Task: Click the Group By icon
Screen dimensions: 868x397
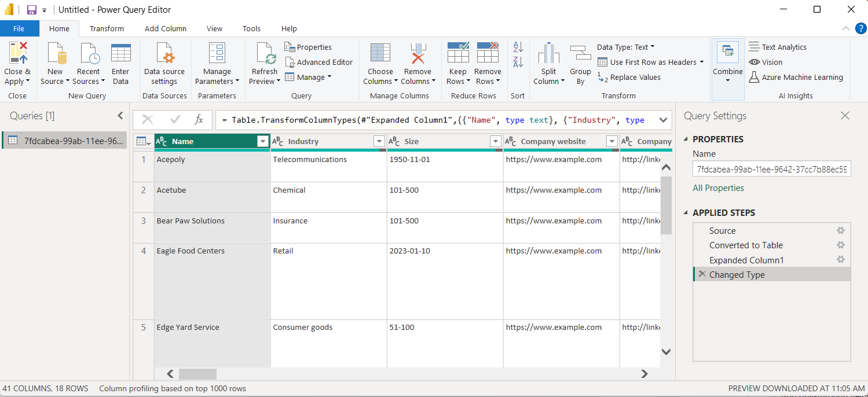Action: point(580,53)
